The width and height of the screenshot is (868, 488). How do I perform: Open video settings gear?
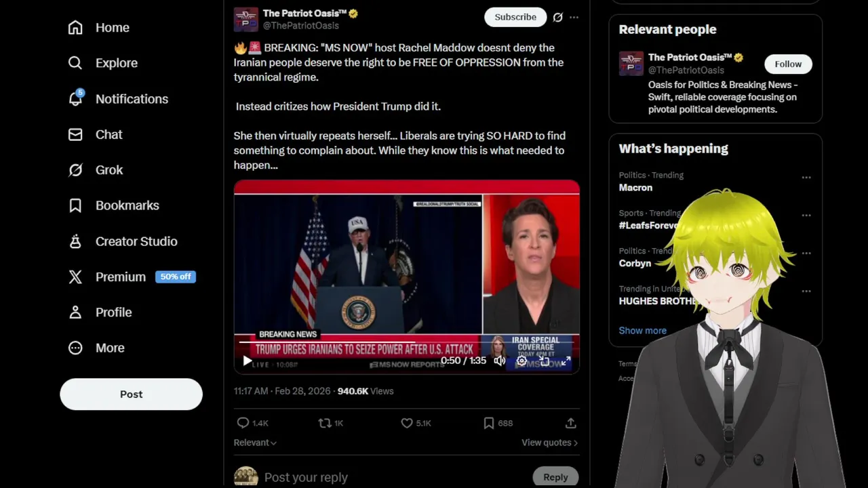point(521,361)
